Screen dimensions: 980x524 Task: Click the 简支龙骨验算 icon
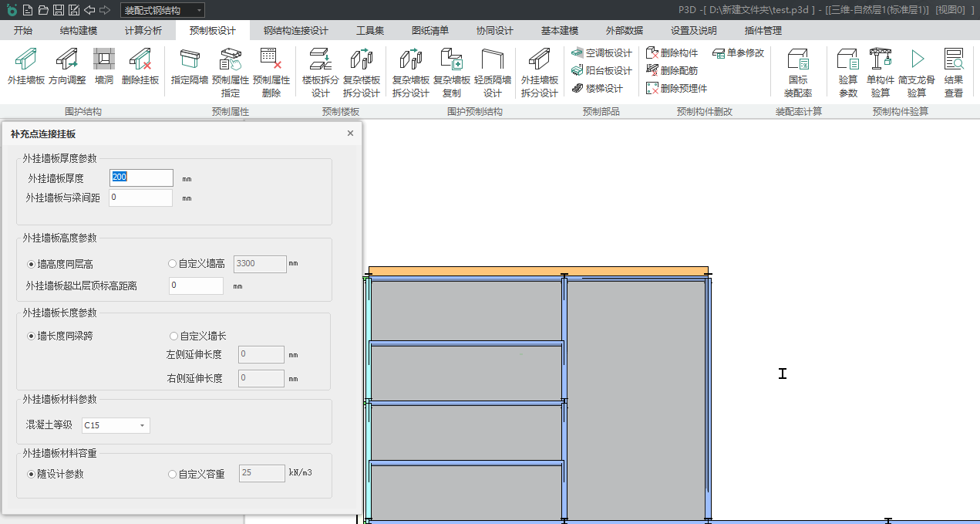pyautogui.click(x=917, y=60)
